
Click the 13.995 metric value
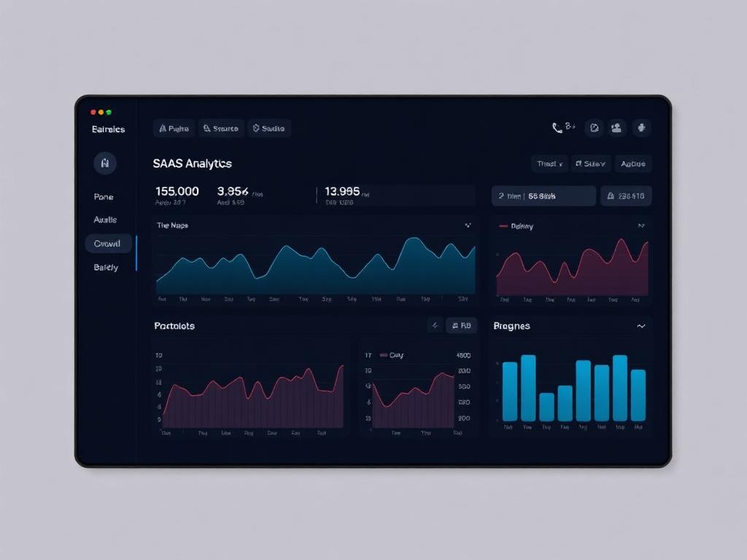(x=342, y=192)
